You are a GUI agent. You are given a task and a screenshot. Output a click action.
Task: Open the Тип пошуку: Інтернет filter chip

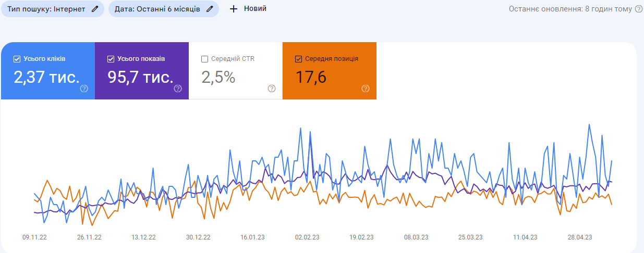pos(46,9)
